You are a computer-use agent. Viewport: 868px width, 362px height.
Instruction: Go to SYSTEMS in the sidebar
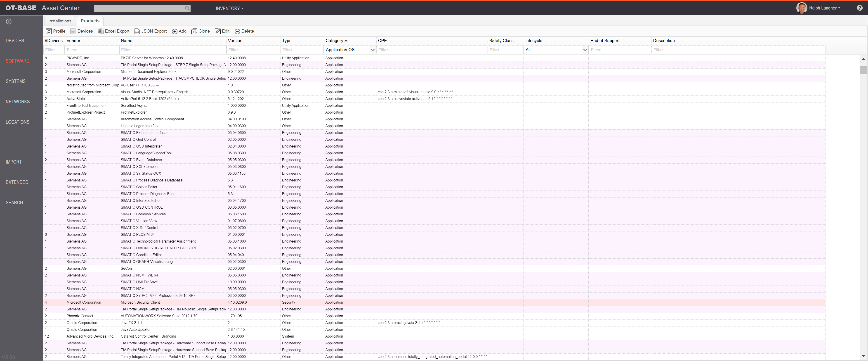tap(16, 81)
